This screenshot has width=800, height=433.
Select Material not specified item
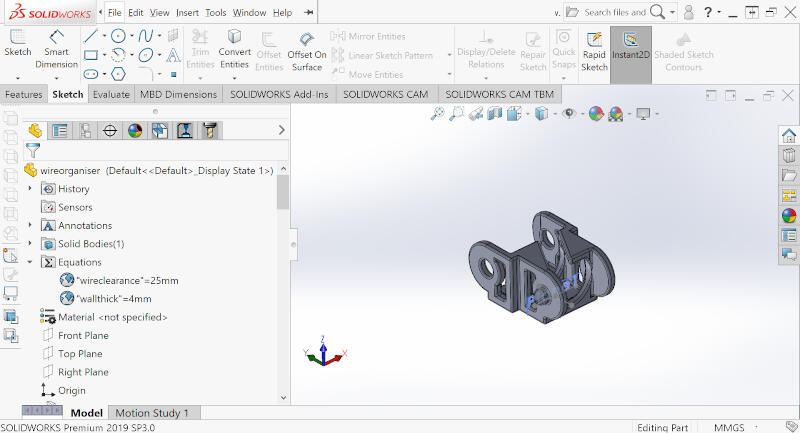[x=104, y=317]
